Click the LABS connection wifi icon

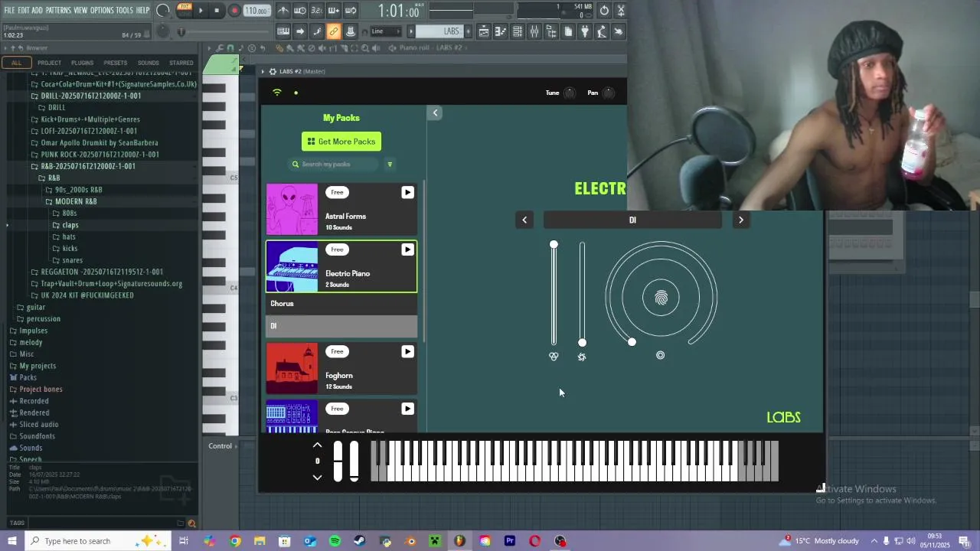point(277,93)
